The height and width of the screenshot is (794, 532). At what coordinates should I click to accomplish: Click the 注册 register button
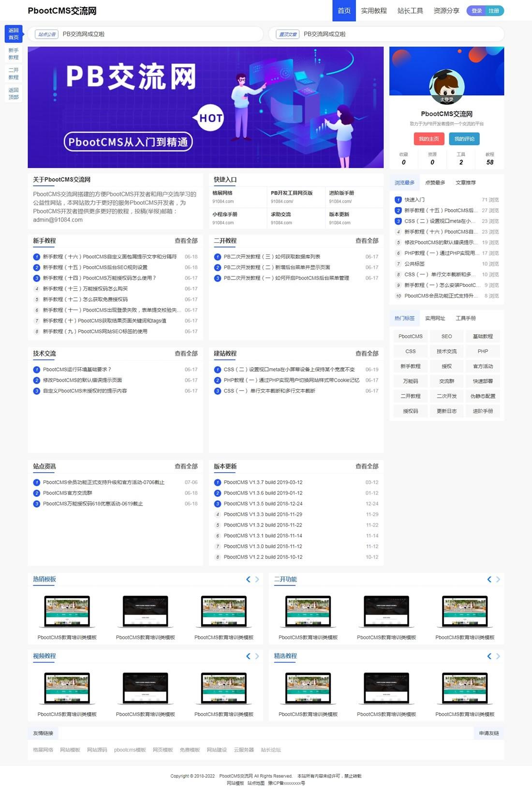[x=494, y=11]
